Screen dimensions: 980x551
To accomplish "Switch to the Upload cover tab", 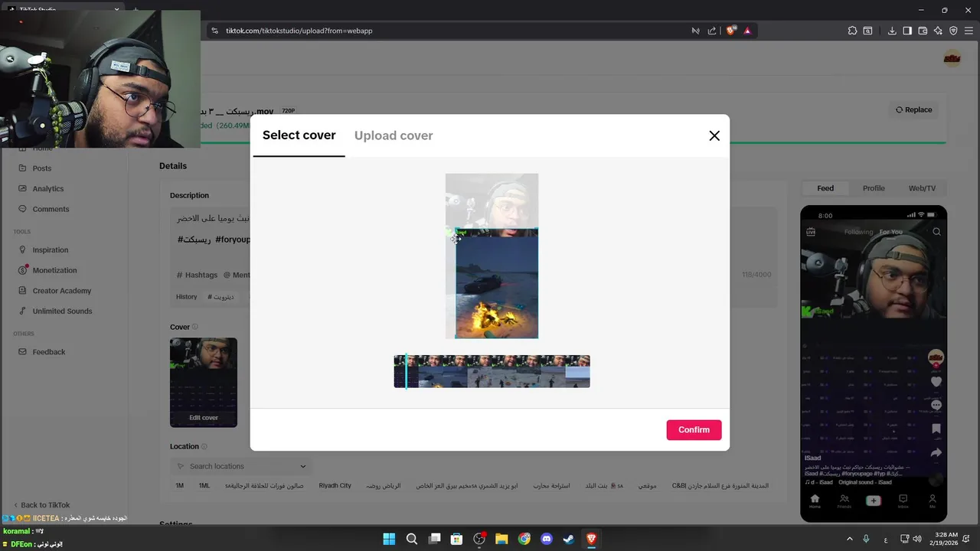I will [x=394, y=135].
